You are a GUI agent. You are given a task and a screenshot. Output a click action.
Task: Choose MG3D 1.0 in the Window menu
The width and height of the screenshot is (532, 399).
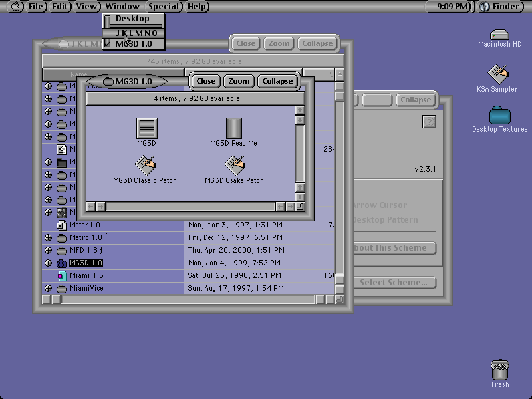click(x=134, y=44)
